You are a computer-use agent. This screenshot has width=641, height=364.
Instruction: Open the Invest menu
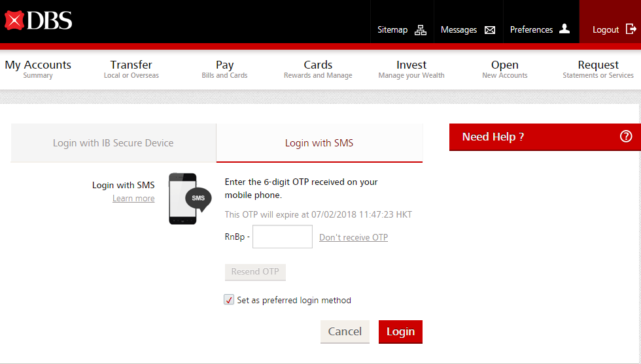click(411, 69)
